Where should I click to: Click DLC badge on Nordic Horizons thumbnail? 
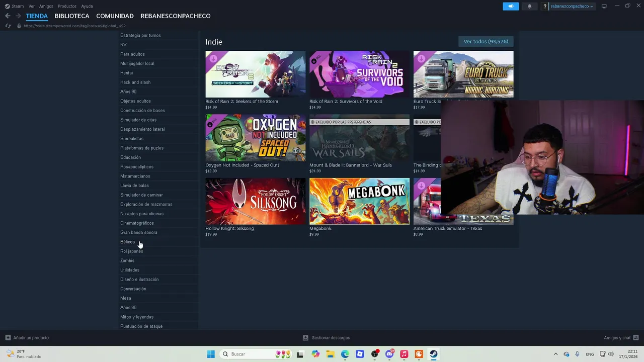(x=421, y=58)
